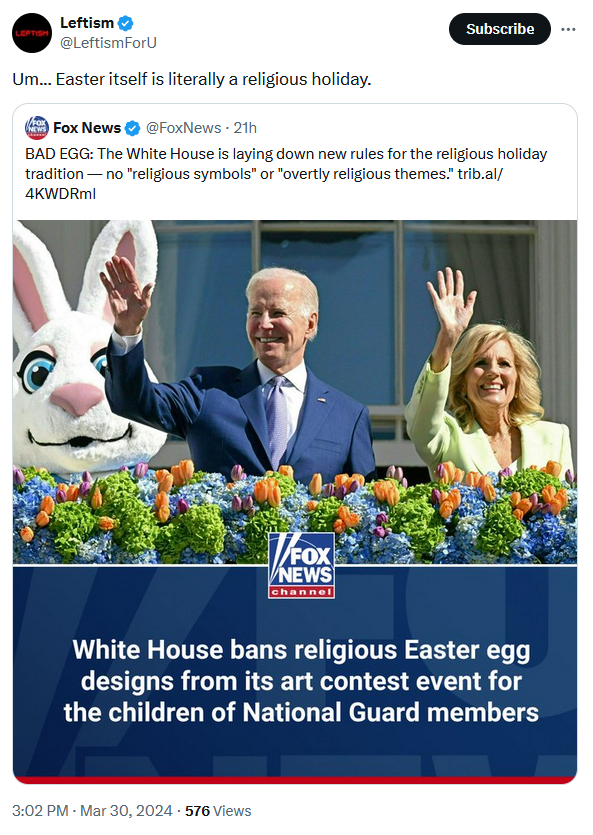Open the Leftism profile avatar

32,33
